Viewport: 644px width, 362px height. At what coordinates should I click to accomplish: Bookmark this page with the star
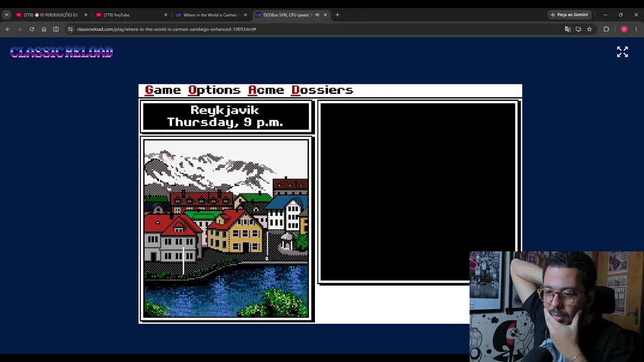589,29
